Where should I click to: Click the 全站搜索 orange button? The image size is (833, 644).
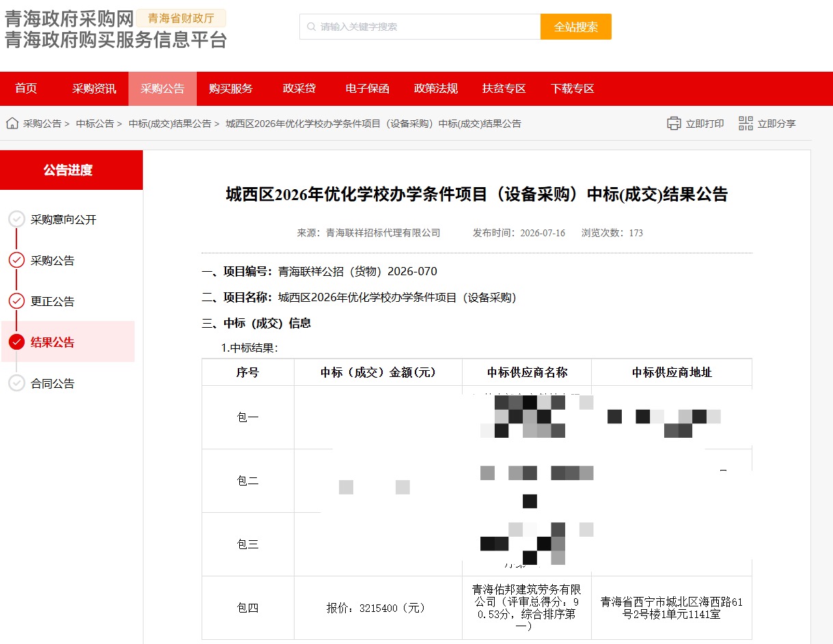(576, 27)
